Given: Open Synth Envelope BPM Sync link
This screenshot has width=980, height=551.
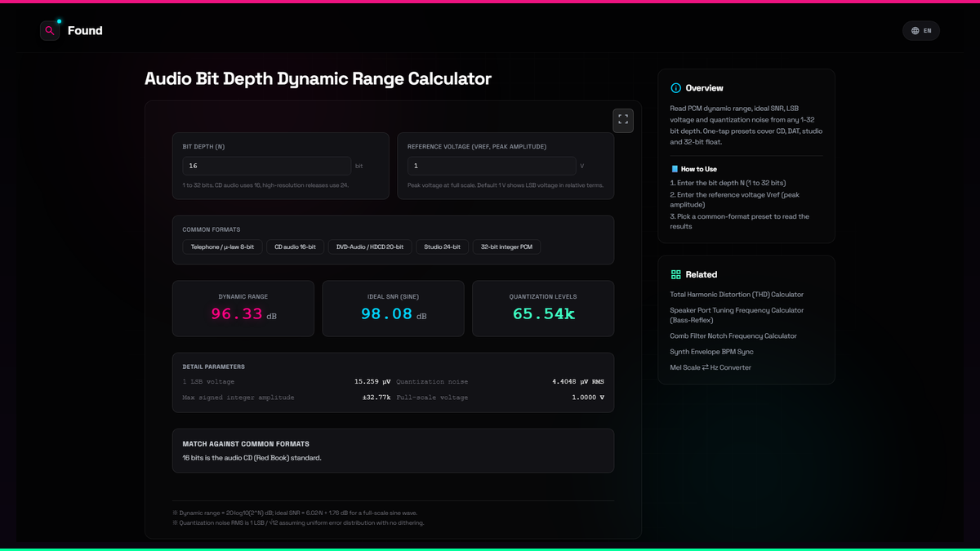Looking at the screenshot, I should [712, 352].
